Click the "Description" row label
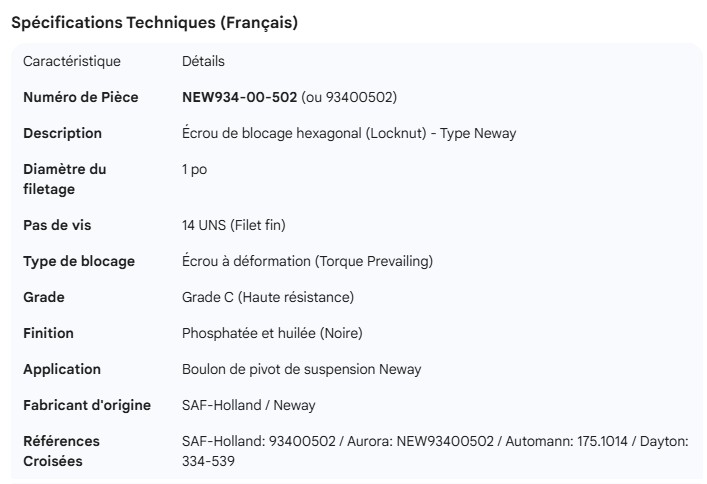 (62, 133)
